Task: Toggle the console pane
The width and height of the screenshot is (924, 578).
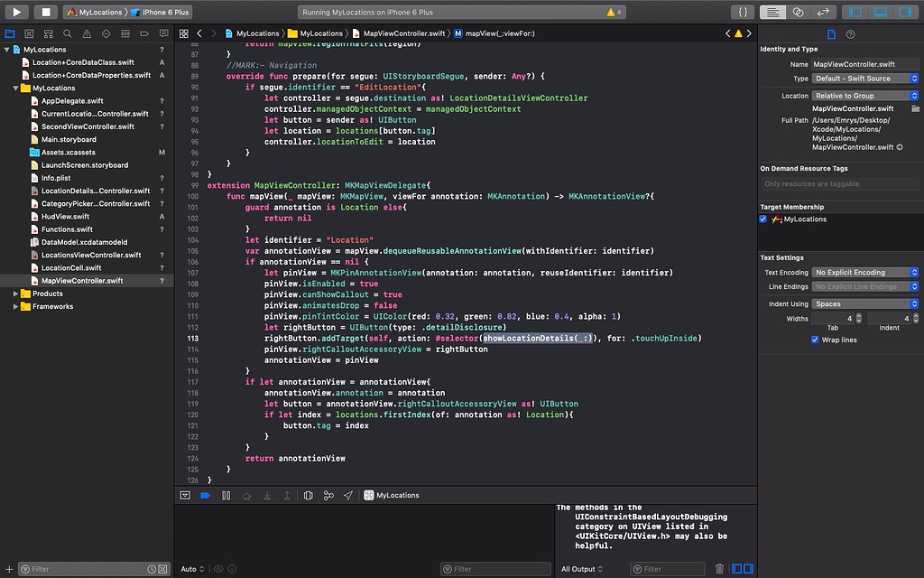Action: click(748, 569)
